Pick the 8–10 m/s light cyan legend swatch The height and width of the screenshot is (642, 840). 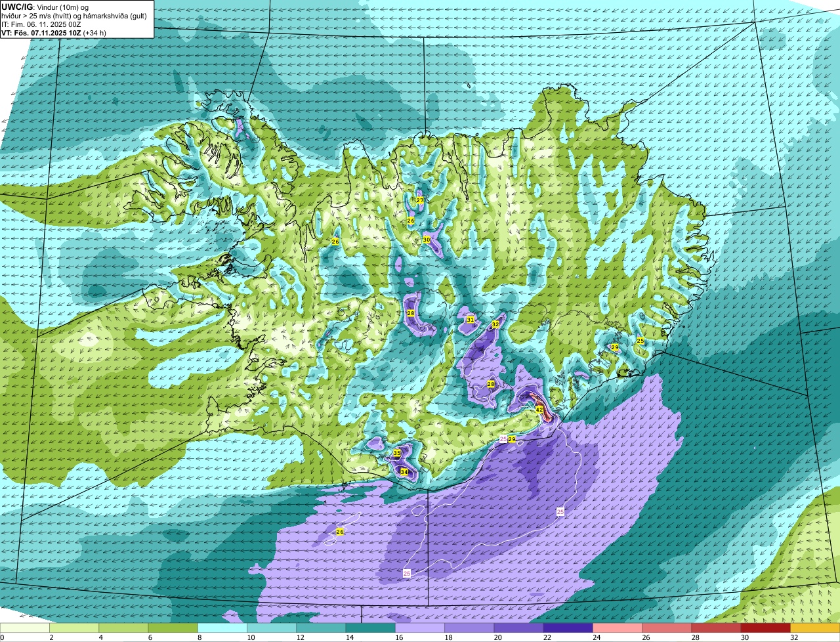(222, 628)
